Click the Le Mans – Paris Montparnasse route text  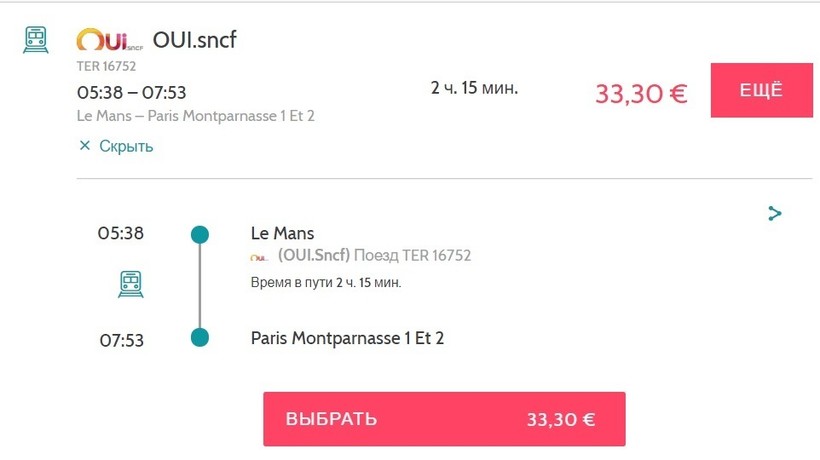196,116
